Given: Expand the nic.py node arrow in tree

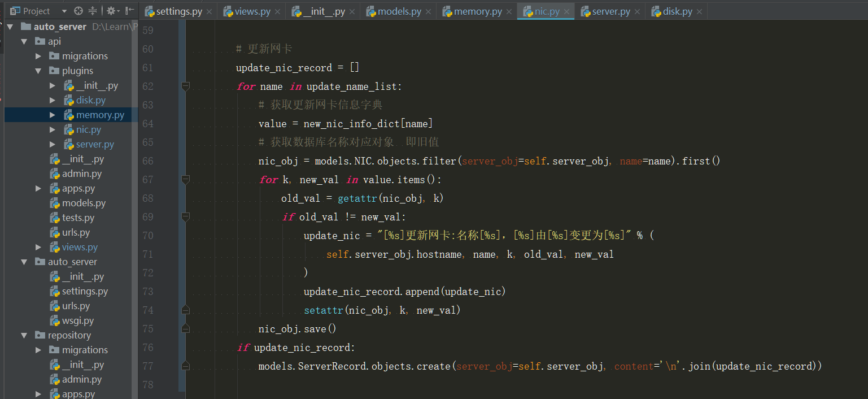Looking at the screenshot, I should click(x=53, y=129).
